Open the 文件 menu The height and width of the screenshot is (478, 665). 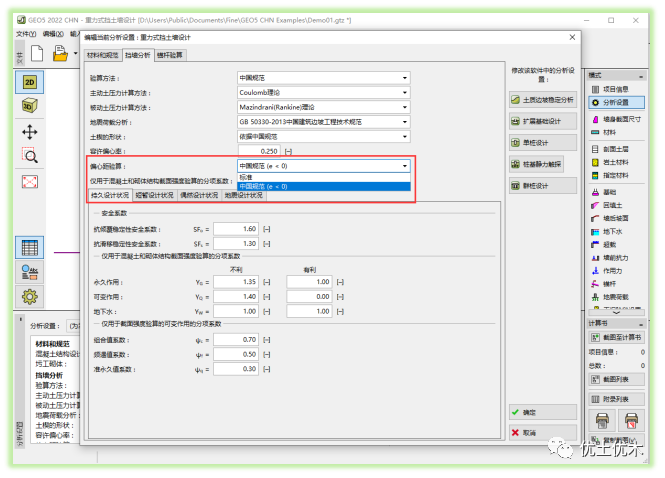[26, 34]
